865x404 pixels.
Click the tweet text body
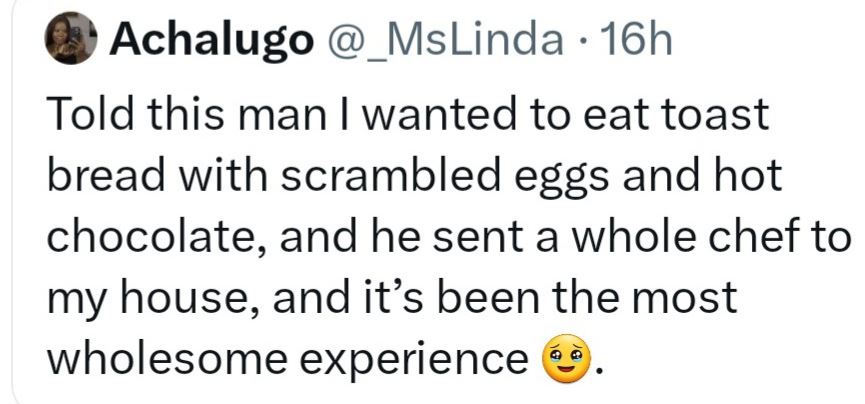(x=420, y=237)
